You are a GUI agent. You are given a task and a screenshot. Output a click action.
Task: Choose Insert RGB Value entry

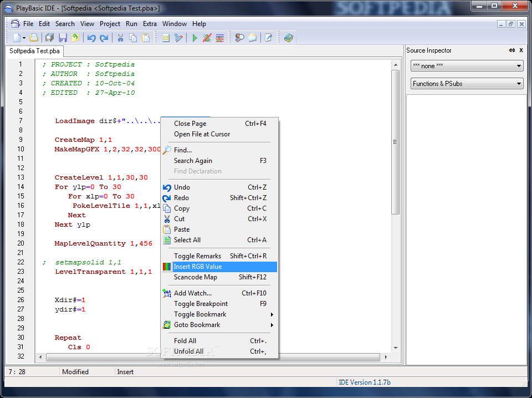(x=220, y=267)
